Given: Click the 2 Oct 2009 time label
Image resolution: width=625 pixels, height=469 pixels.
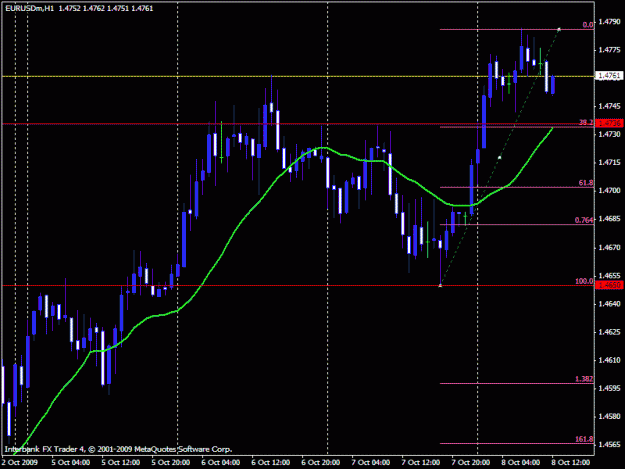Looking at the screenshot, I should 20,462.
